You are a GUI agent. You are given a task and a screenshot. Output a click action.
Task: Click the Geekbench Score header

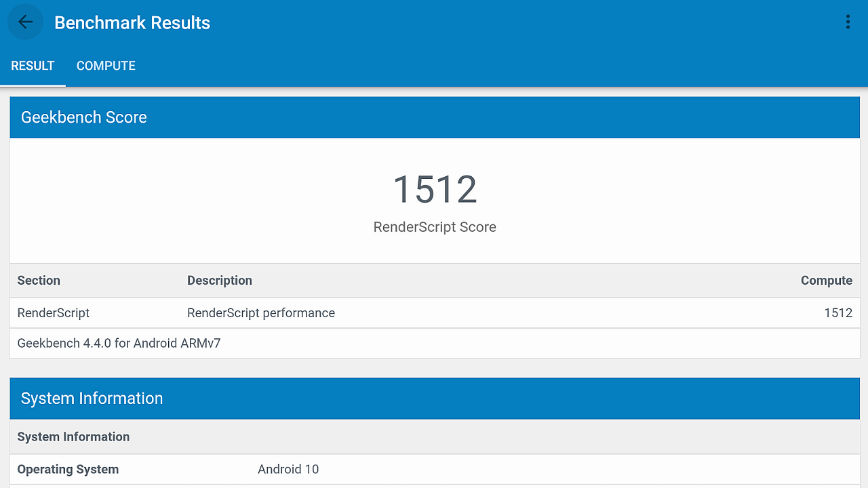(x=435, y=117)
